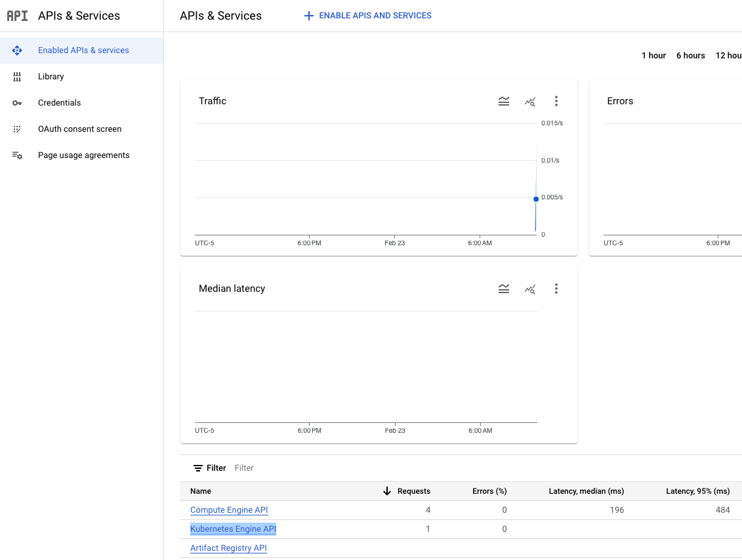The height and width of the screenshot is (560, 742).
Task: Click the Filter lines icon above the table
Action: tap(198, 468)
